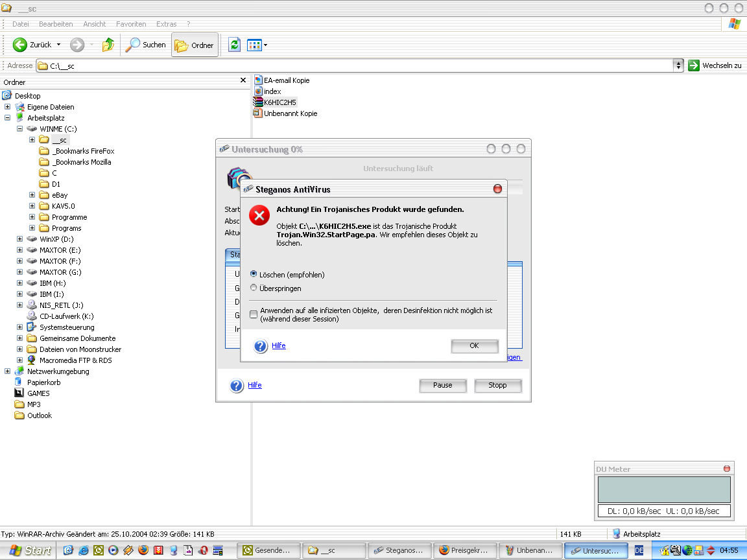This screenshot has width=747, height=560.
Task: Open Zurück history dropdown arrow
Action: pos(58,45)
